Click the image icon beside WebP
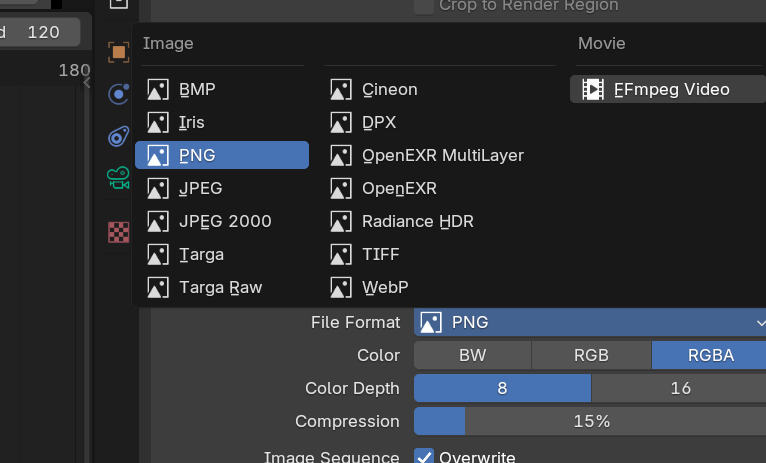Screen dimensions: 766x463 340,287
